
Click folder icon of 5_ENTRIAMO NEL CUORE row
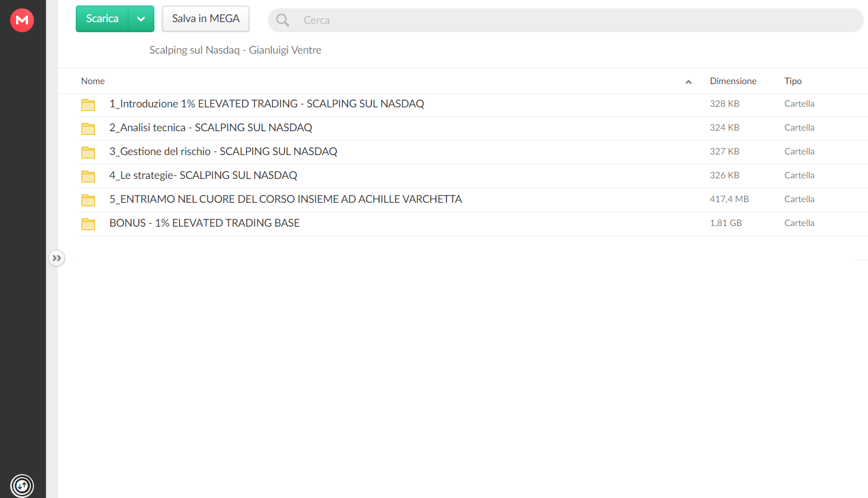click(88, 200)
